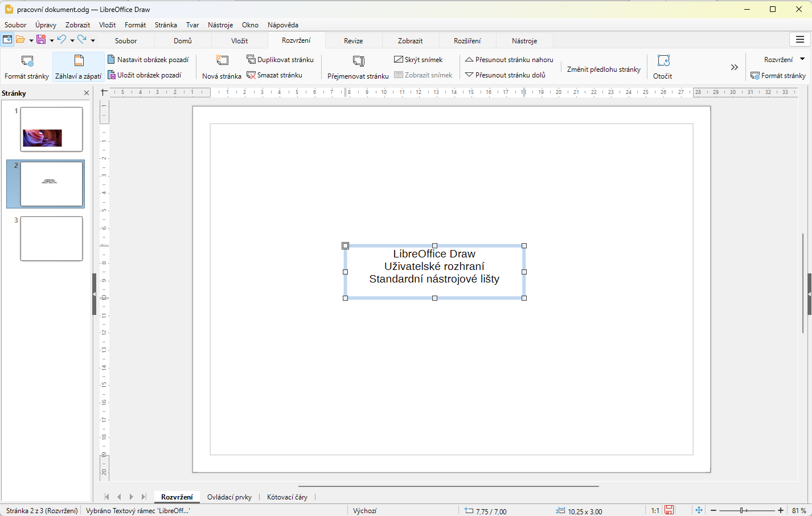Switch to the Nástroje ribbon tab
This screenshot has width=812, height=516.
tap(524, 40)
